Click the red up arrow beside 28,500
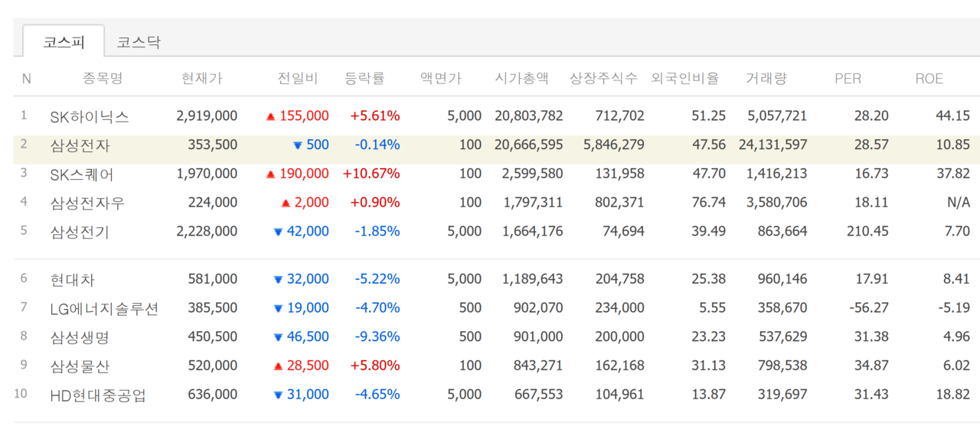980x426 pixels. point(278,367)
